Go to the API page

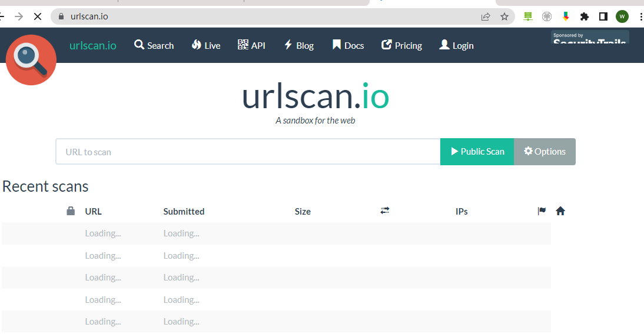[251, 45]
